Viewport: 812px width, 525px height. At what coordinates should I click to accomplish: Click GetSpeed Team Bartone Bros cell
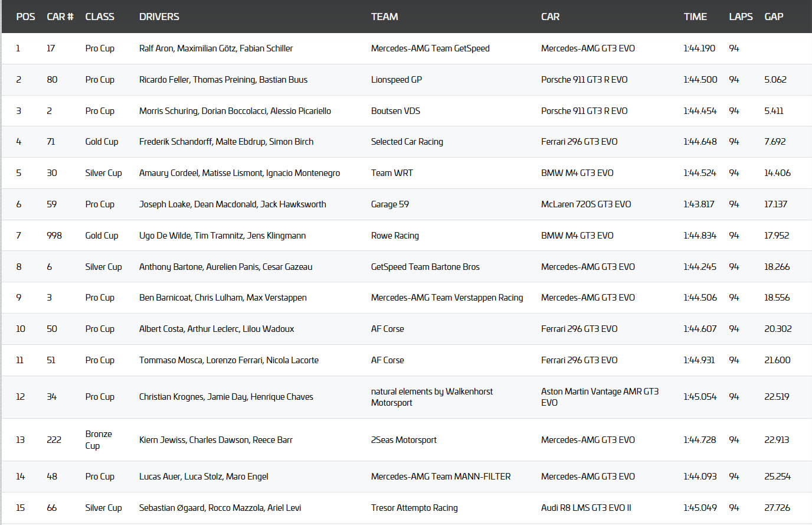click(425, 267)
